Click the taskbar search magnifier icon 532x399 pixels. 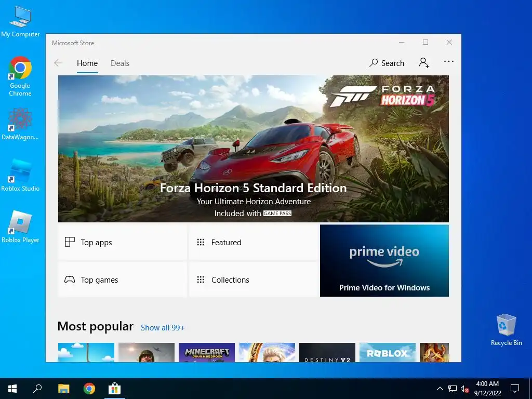pyautogui.click(x=37, y=389)
